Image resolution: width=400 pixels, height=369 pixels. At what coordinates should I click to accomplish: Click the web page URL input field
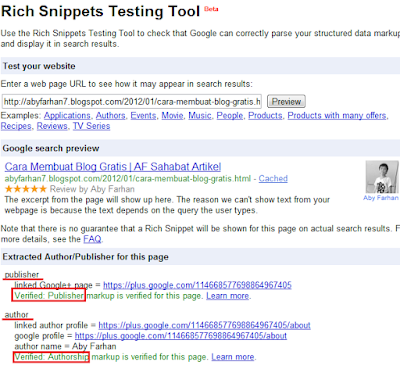tap(132, 102)
